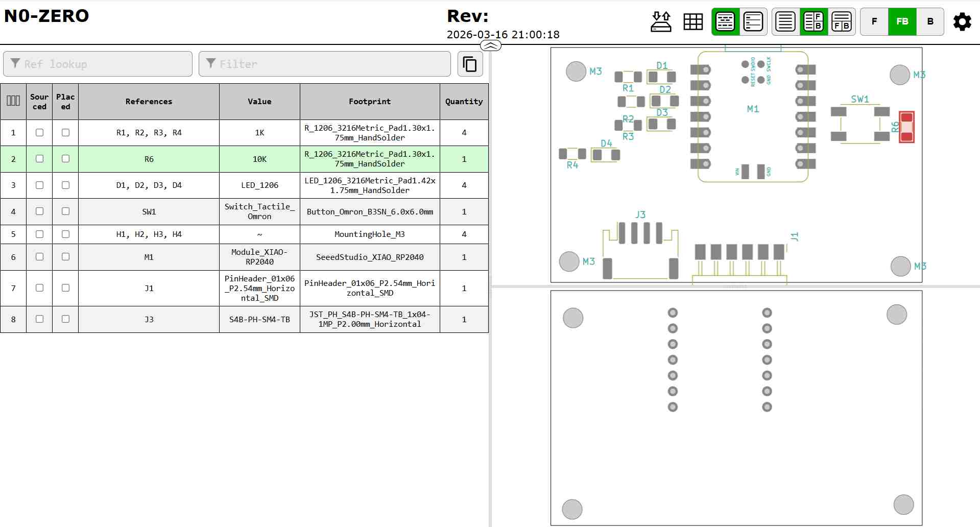
Task: Sort the table by Quantity column
Action: [464, 101]
